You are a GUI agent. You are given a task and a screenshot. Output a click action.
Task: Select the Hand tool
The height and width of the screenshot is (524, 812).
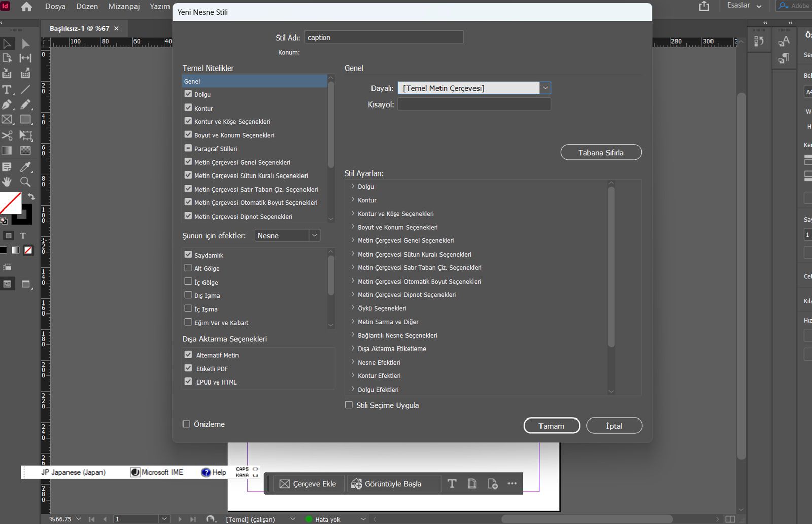coord(7,182)
